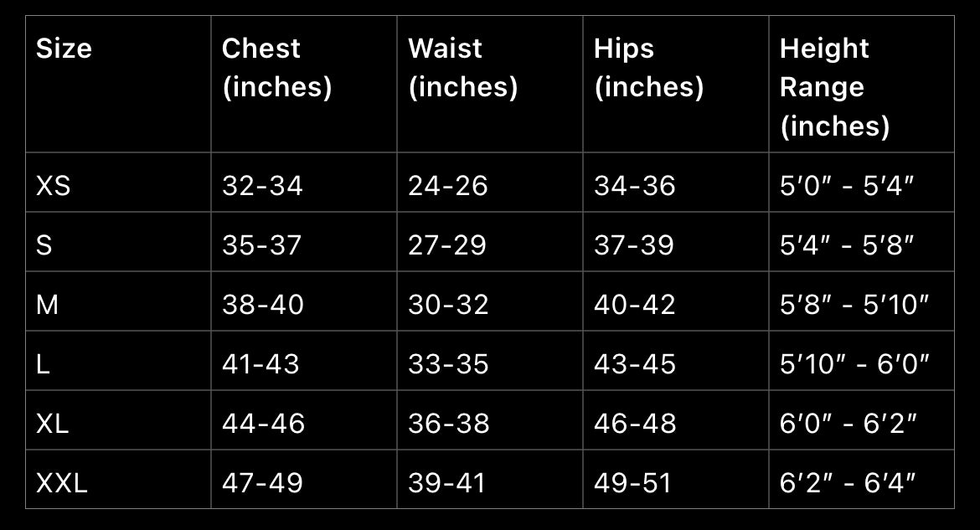The height and width of the screenshot is (530, 980).
Task: Click the S size row label
Action: (44, 244)
